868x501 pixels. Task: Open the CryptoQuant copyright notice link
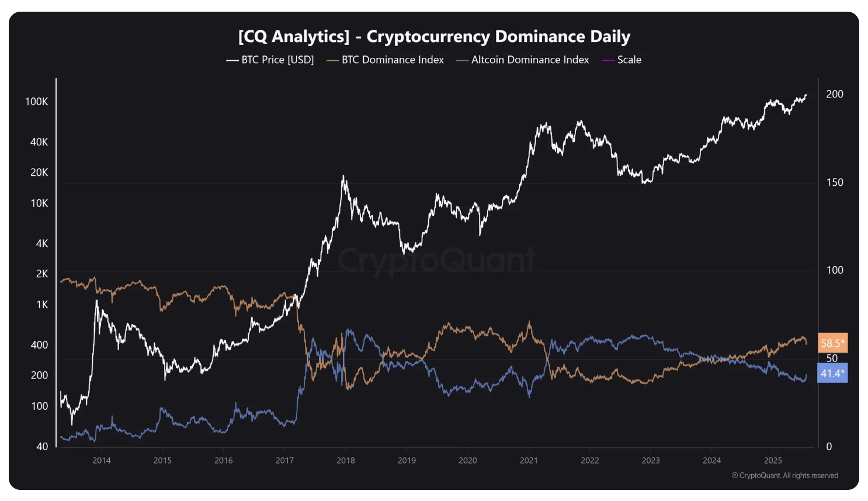[x=784, y=475]
